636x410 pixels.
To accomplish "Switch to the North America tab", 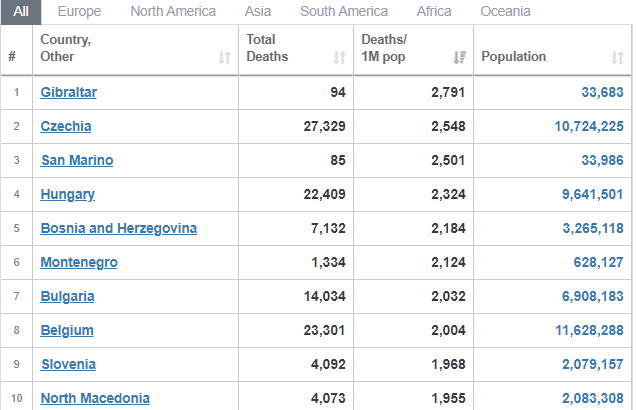I will click(x=173, y=11).
